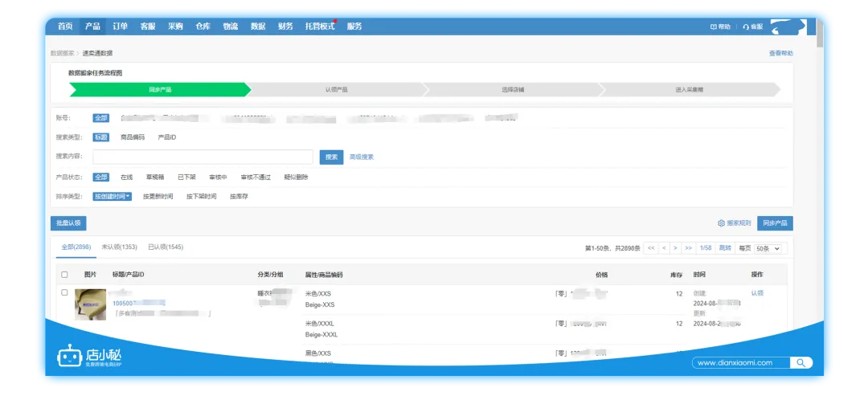Filter product status by 审核不通过

pos(256,177)
